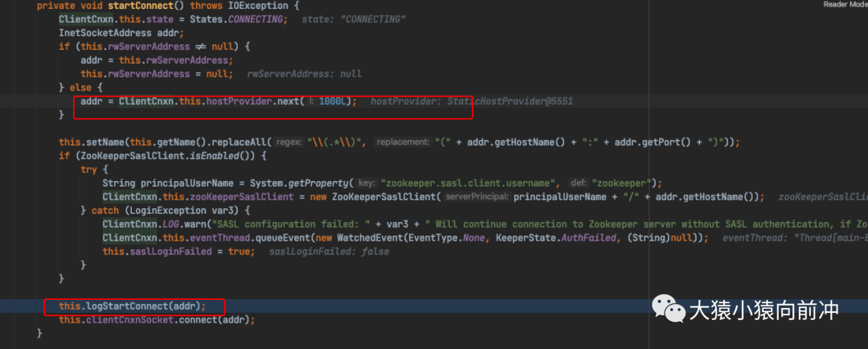Screen dimensions: 868x349
Task: Click the if rwServerAddress null check line
Action: pos(155,47)
